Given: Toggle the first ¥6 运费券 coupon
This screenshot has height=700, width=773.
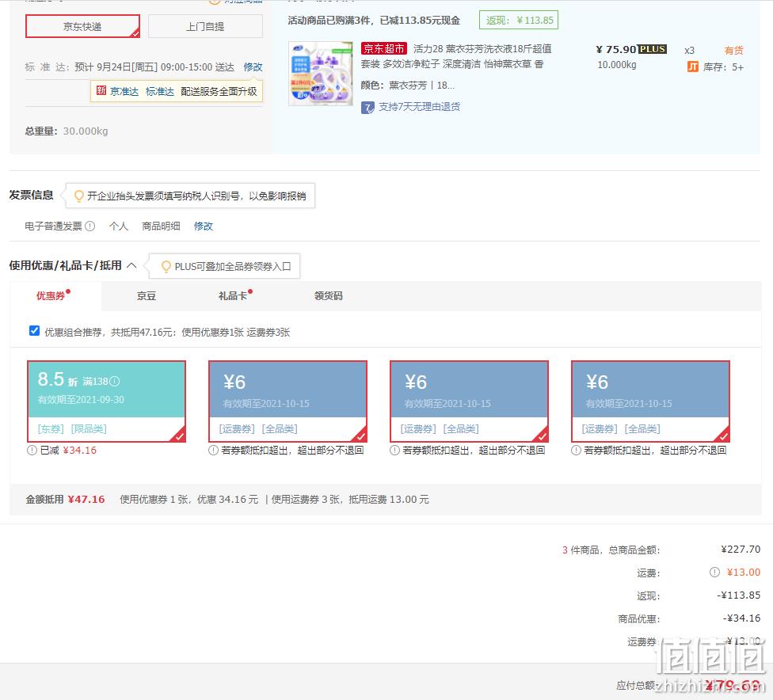Looking at the screenshot, I should (288, 401).
